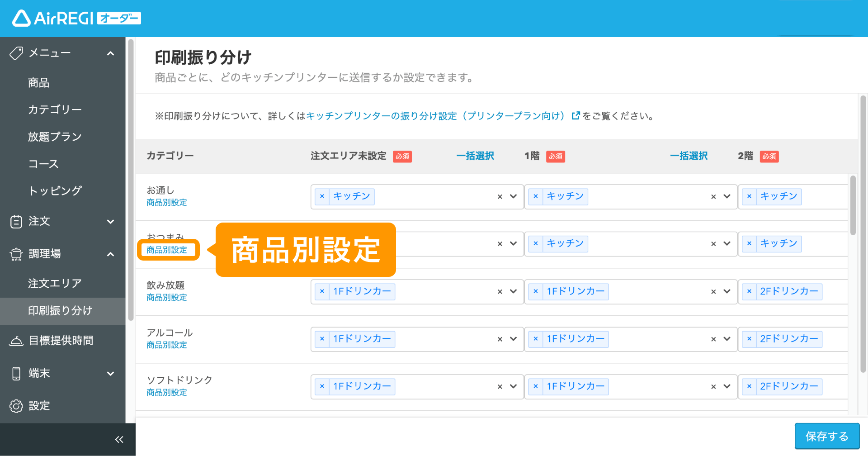Open ソフトドリンク 1階 printer dropdown arrow

[727, 386]
